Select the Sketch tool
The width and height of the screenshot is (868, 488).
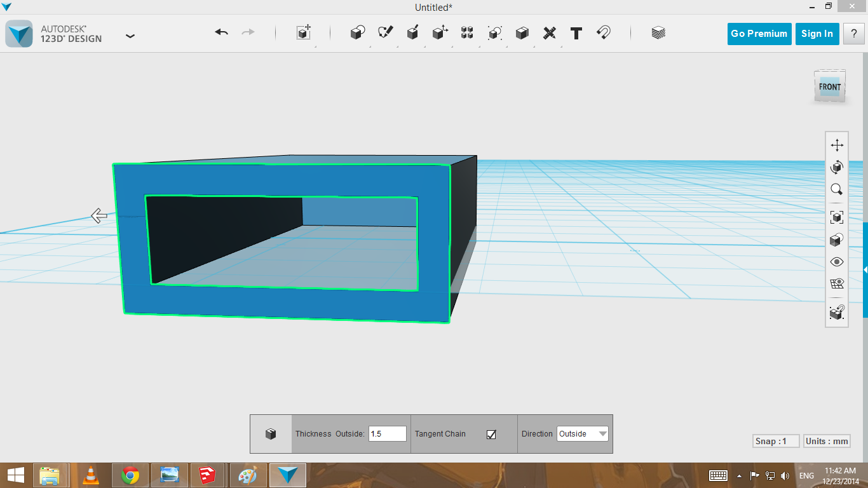coord(386,33)
